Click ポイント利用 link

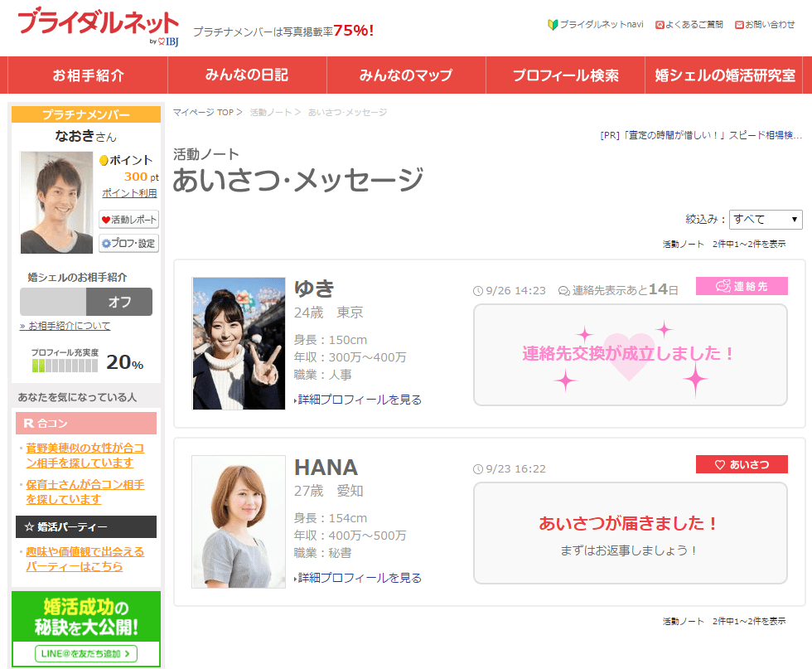(x=129, y=193)
